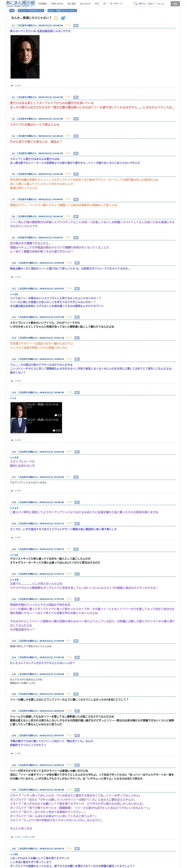Like post 13 with its heart icon
The width and height of the screenshot is (186, 868).
pos(67,337)
